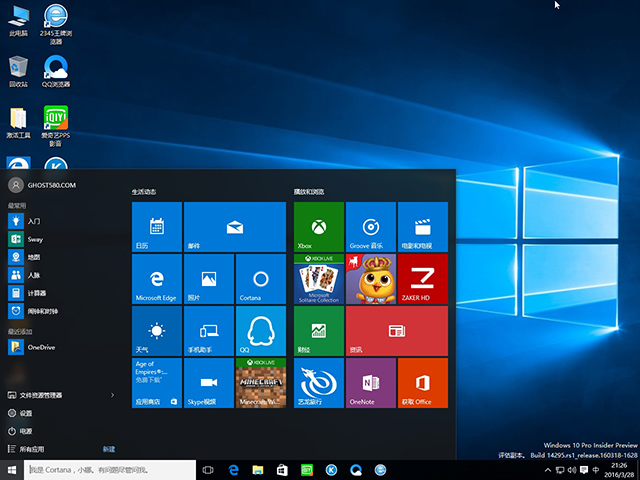The height and width of the screenshot is (480, 640).
Task: Open the QQ penguin tile
Action: (x=260, y=331)
